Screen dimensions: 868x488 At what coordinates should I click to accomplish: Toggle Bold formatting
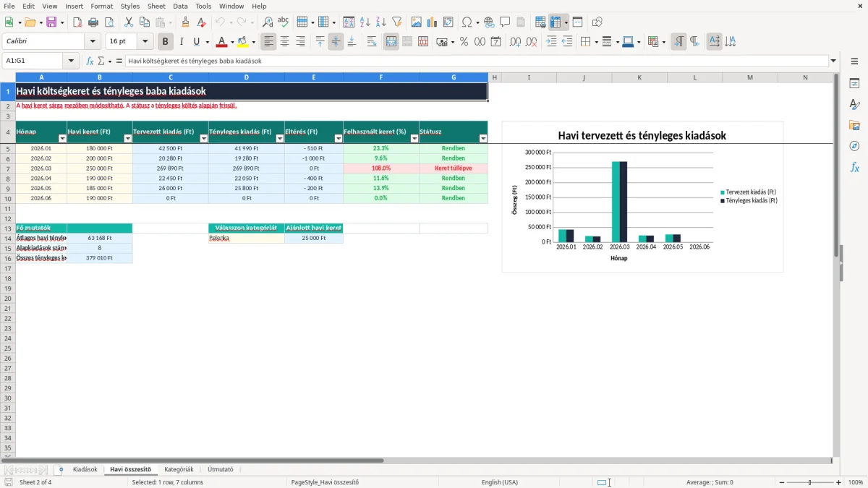tap(166, 42)
